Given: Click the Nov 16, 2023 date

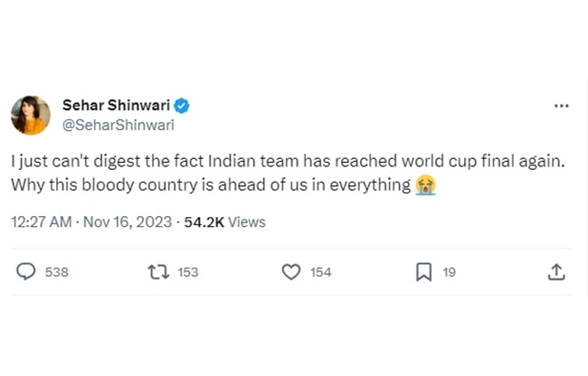Looking at the screenshot, I should (x=128, y=221).
